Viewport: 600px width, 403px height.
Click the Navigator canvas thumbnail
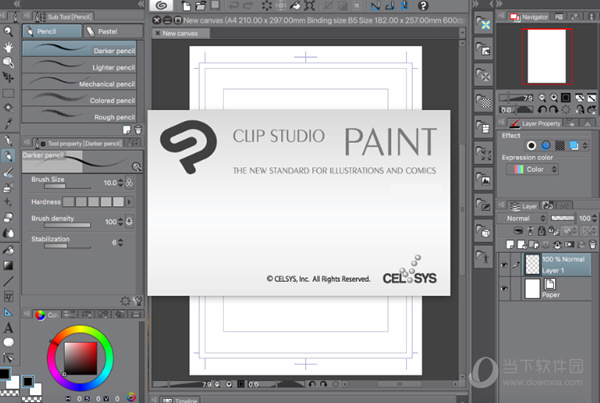pos(546,56)
